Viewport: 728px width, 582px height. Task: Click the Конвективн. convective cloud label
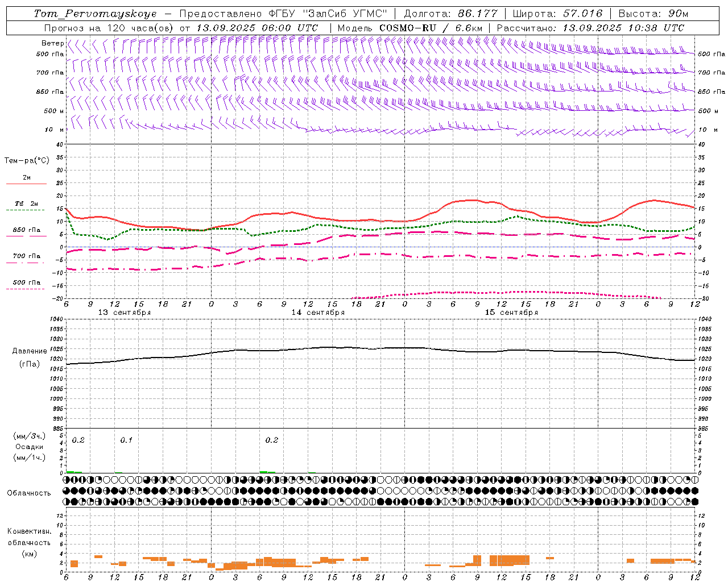pyautogui.click(x=29, y=531)
